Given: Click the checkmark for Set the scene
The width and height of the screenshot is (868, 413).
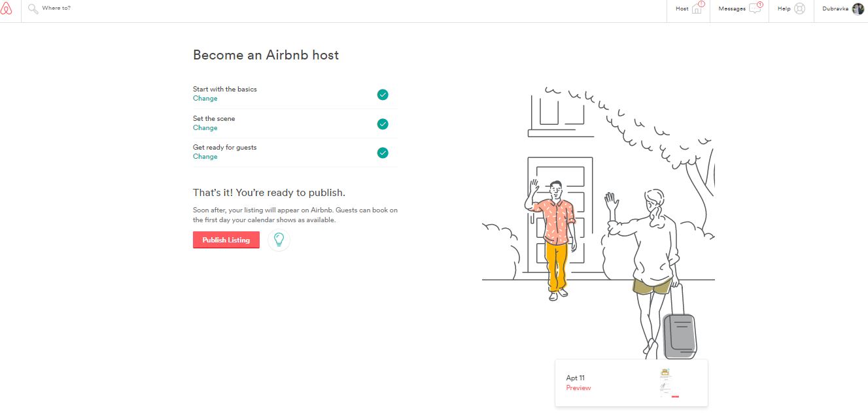Looking at the screenshot, I should coord(383,124).
